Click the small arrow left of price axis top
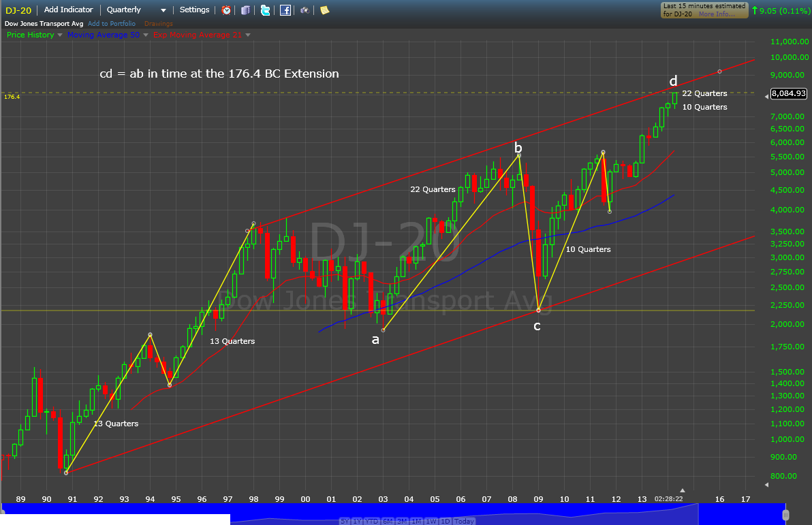The height and width of the screenshot is (525, 812). (766, 96)
